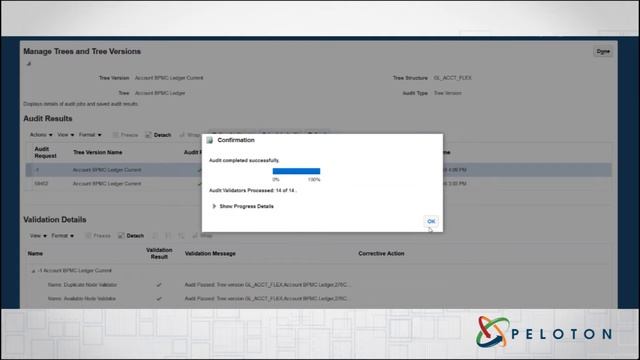
Task: Click Detach in Audit Results toolbar
Action: pyautogui.click(x=158, y=135)
